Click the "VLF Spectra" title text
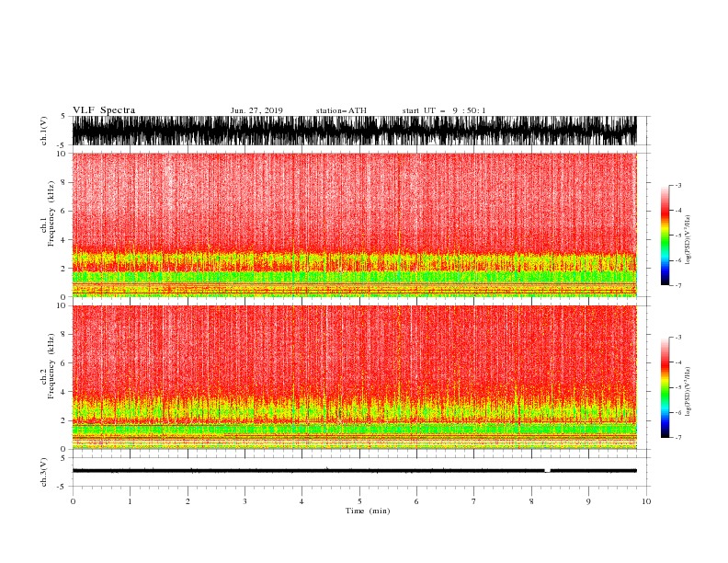728x563 pixels. [x=104, y=110]
